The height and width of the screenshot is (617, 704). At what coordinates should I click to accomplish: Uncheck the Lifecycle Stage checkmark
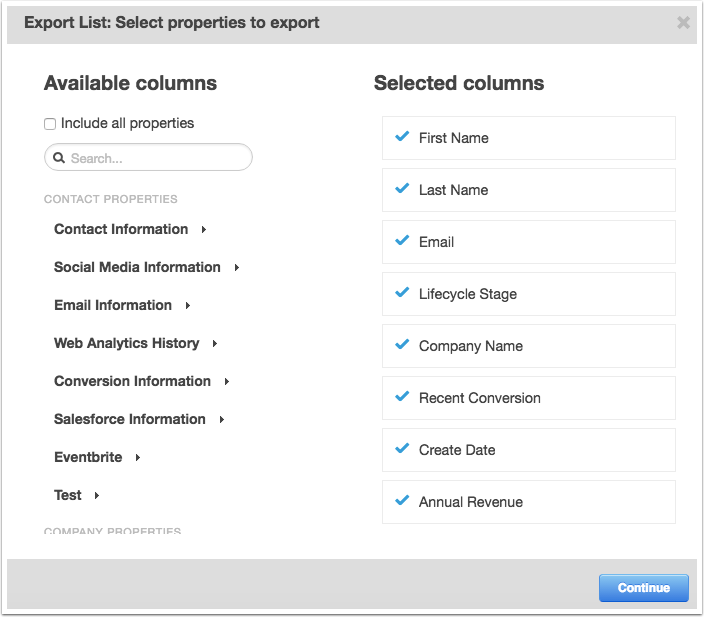point(402,292)
